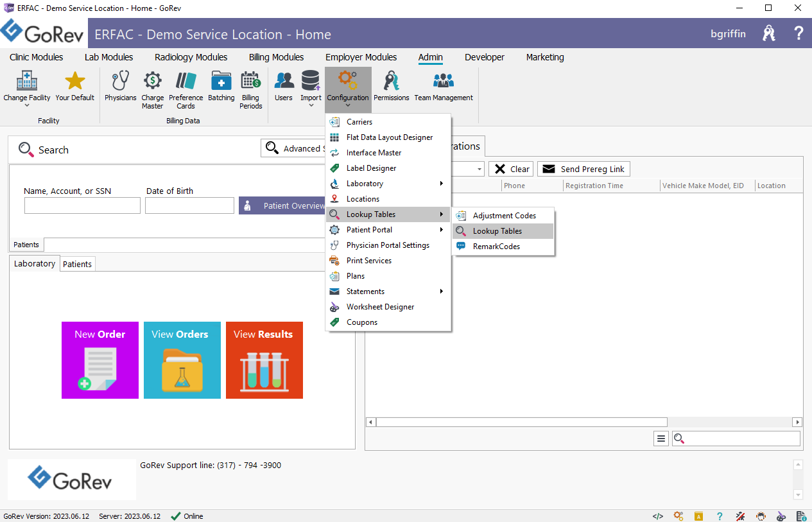The image size is (812, 522).
Task: Open Worksheet Designer
Action: 388,307
